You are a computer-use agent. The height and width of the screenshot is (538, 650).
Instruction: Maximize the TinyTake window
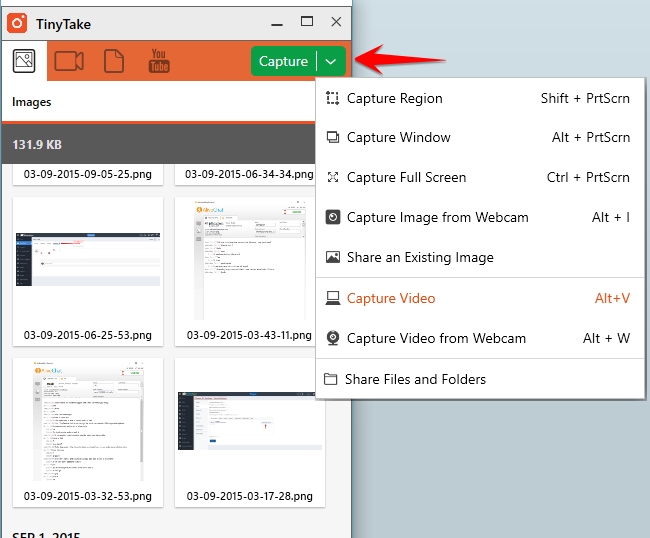tap(307, 22)
